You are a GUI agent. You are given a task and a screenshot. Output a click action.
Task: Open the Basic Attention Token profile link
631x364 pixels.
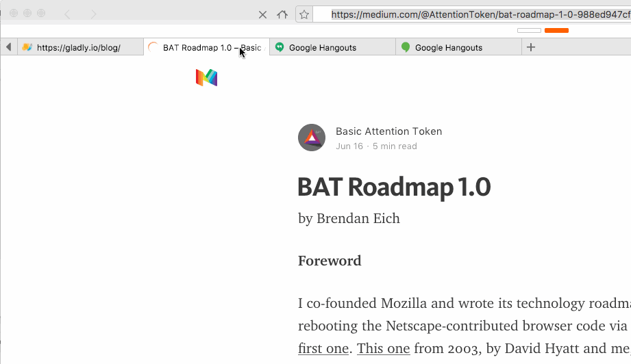(x=388, y=131)
